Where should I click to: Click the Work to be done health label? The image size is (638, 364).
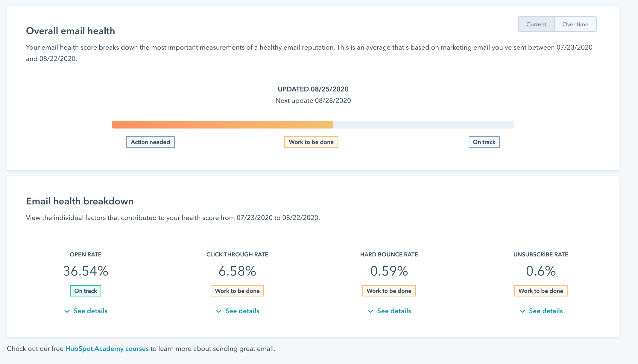tap(311, 142)
